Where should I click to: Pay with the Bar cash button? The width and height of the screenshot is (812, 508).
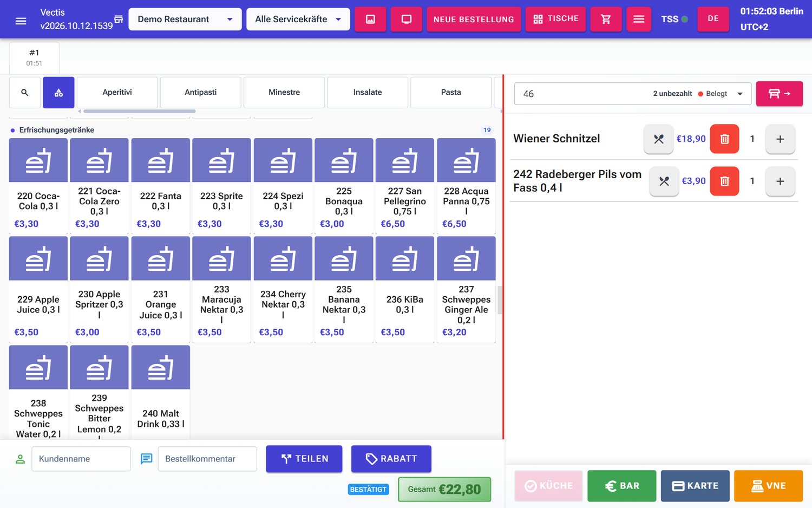click(x=622, y=486)
